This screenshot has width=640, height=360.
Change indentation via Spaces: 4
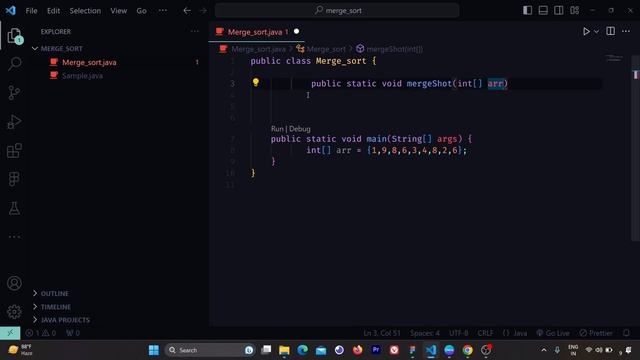coord(425,333)
